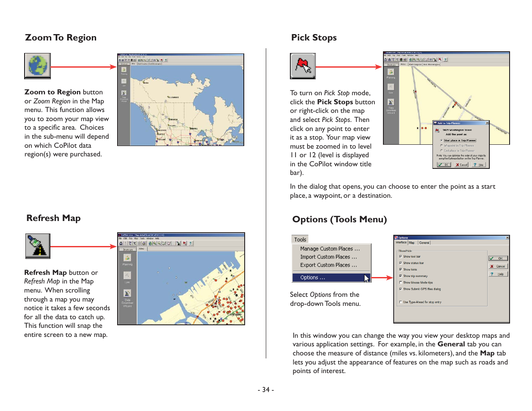Open Planning shortcut in Refresh Map screenshot

coord(127,260)
